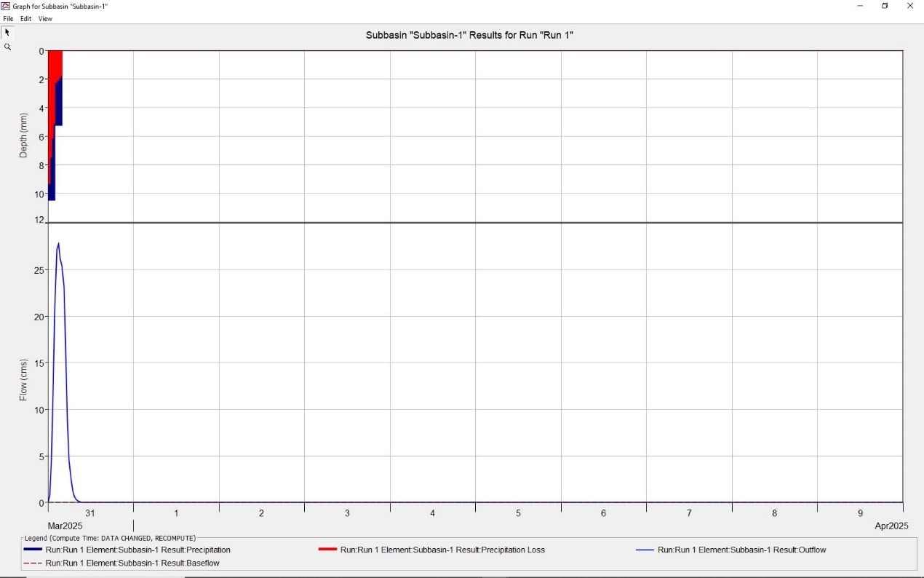
Task: Click the red Precipitation Loss legend swatch
Action: (x=327, y=550)
